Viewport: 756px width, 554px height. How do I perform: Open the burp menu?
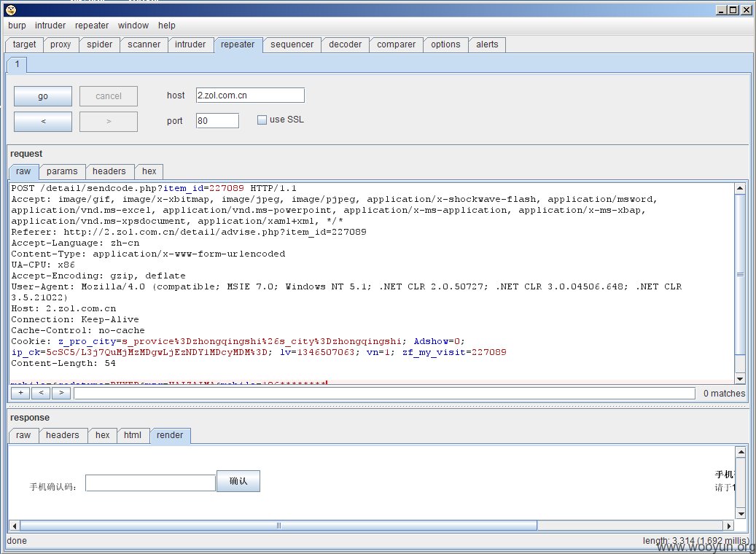pyautogui.click(x=17, y=26)
